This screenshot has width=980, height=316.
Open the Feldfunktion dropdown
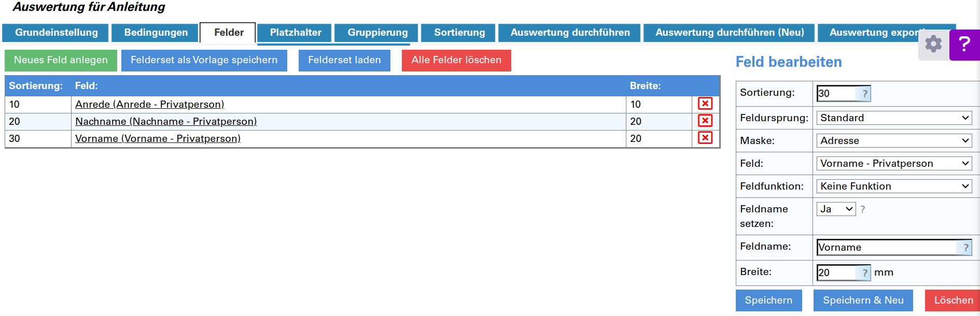[x=894, y=186]
